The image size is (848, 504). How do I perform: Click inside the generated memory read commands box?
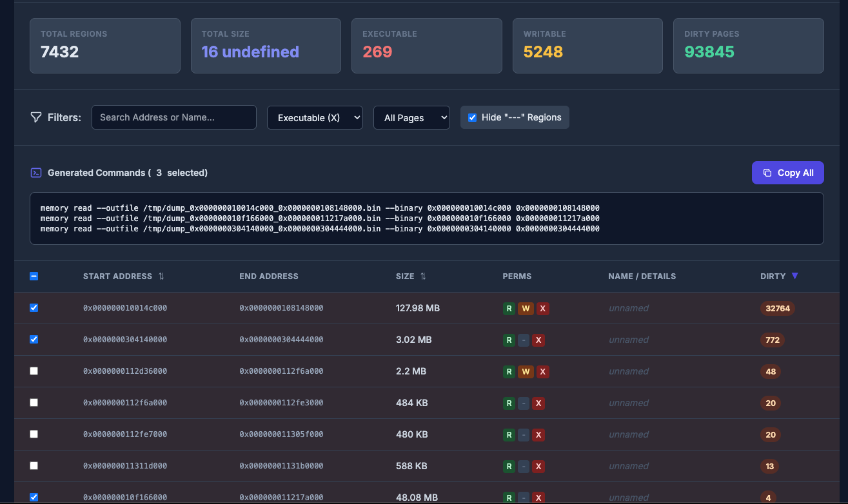[x=426, y=218]
